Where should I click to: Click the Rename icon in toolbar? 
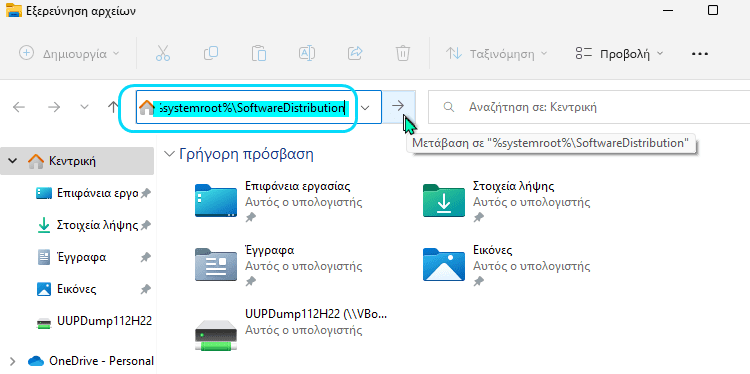(307, 53)
